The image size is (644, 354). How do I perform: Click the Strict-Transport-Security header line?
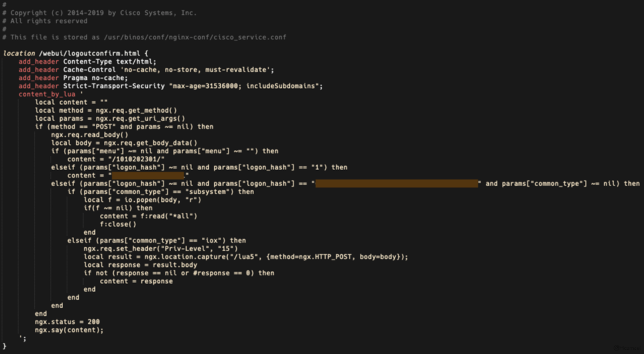(x=171, y=86)
